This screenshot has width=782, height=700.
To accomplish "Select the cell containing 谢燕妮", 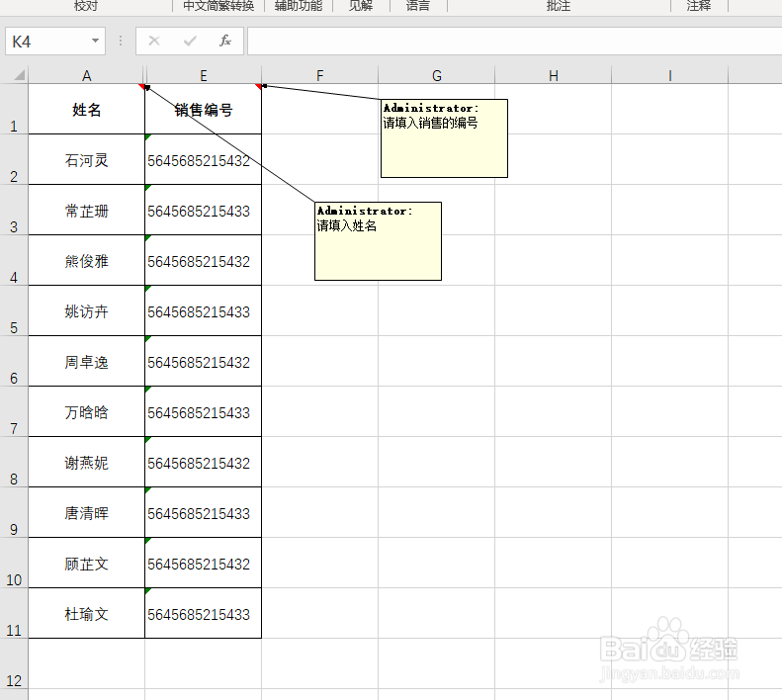I will click(x=86, y=462).
